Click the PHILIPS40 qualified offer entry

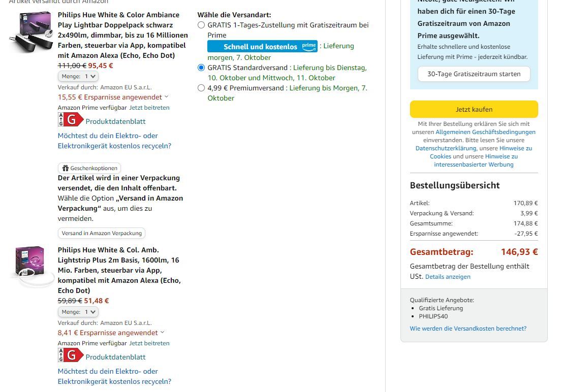click(433, 316)
